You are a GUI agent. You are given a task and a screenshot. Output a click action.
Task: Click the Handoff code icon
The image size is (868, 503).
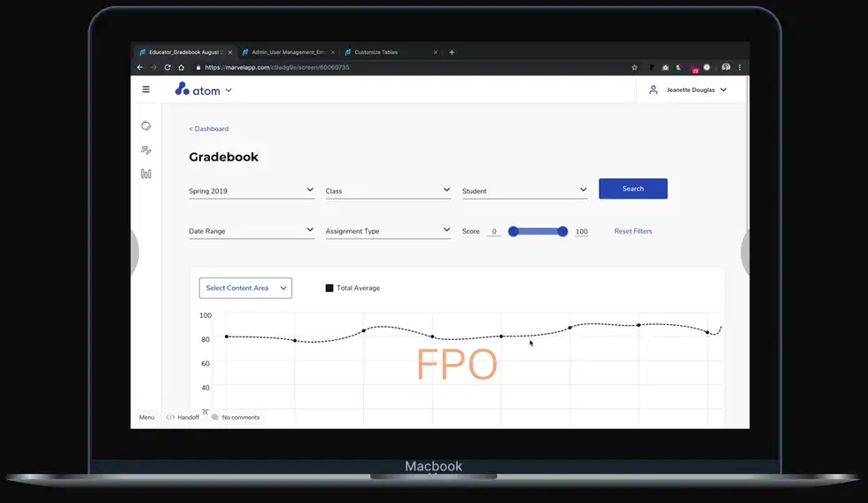[170, 417]
